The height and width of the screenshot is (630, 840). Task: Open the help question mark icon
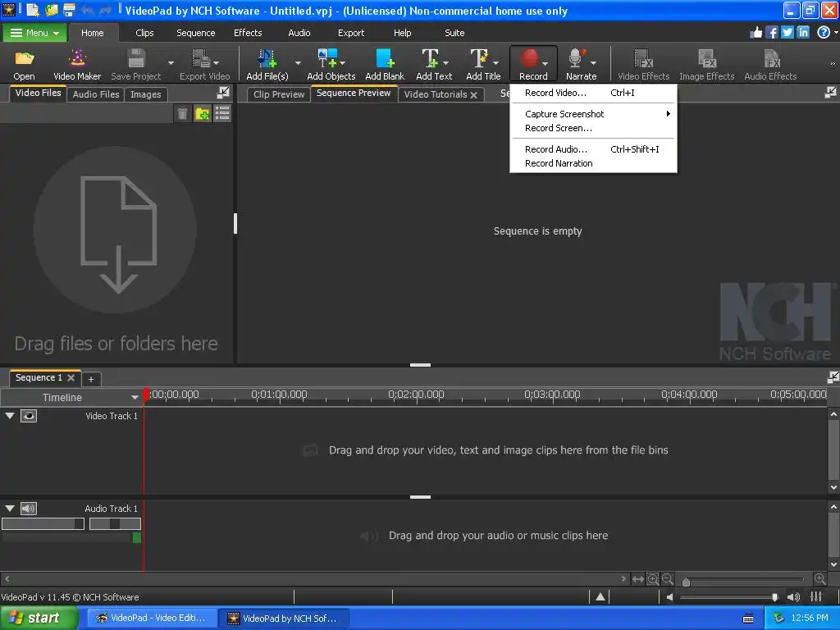[x=824, y=33]
